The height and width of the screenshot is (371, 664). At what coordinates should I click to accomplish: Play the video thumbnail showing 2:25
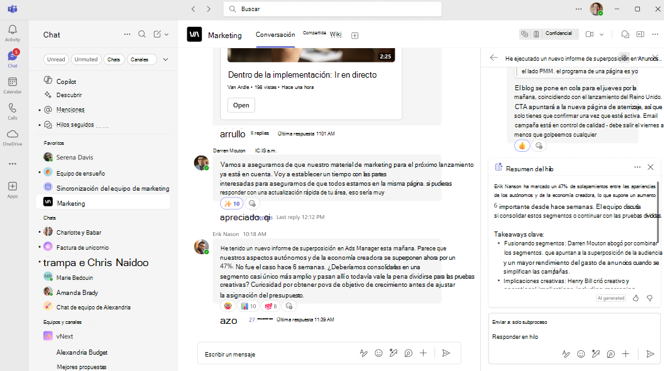click(x=311, y=55)
